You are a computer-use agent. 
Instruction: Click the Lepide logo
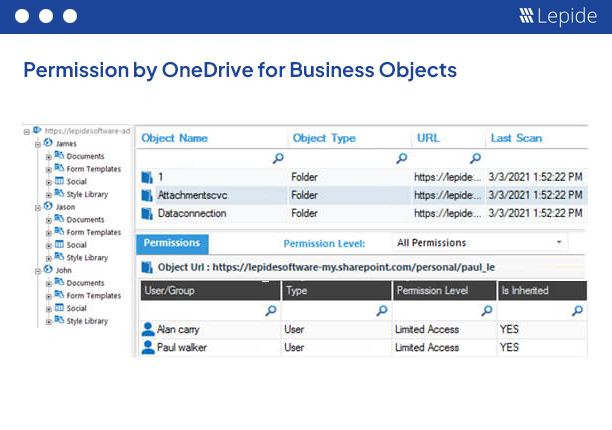558,16
